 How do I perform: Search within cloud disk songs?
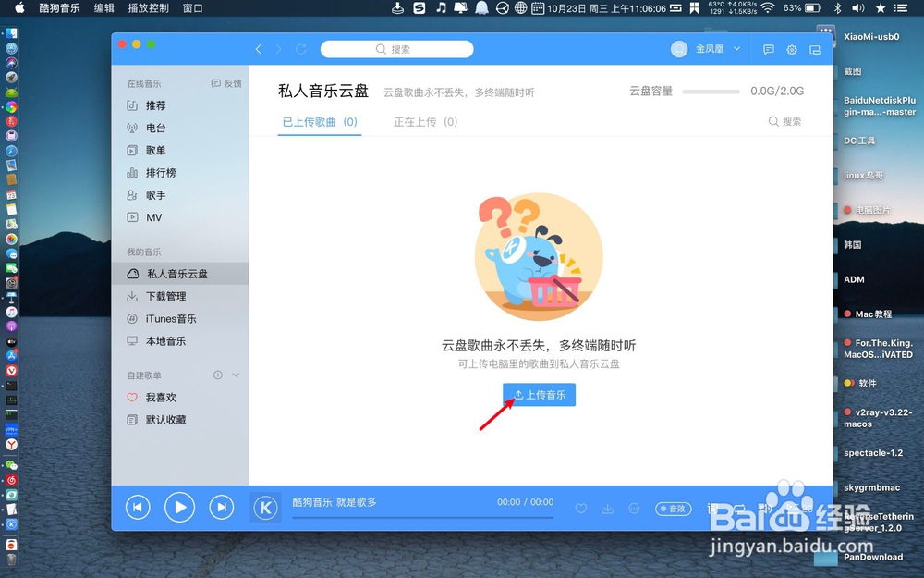[784, 121]
